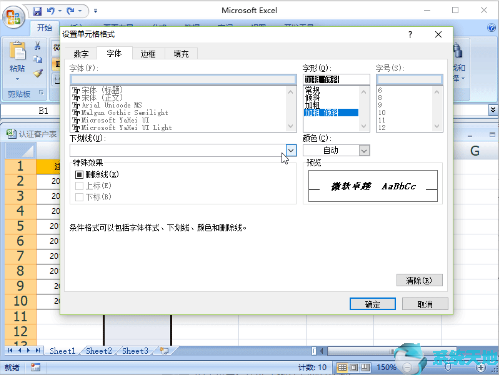499x375 pixels.
Task: Open the Customize Quick Access Toolbar arrow
Action: [95, 11]
